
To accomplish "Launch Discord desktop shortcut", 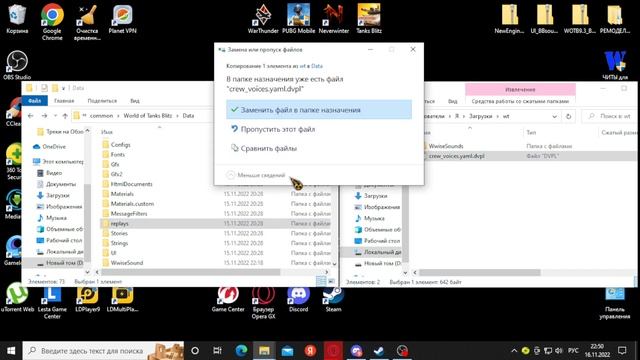I will point(298,299).
